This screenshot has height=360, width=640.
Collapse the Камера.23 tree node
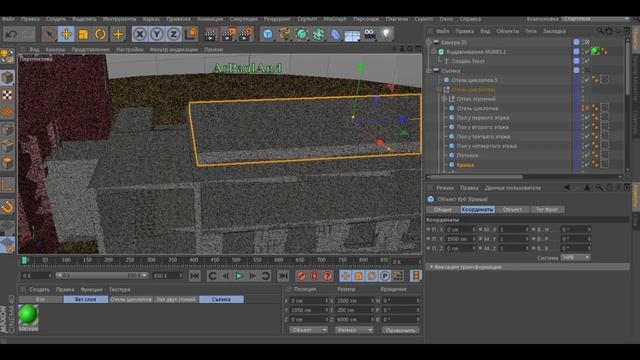(429, 42)
